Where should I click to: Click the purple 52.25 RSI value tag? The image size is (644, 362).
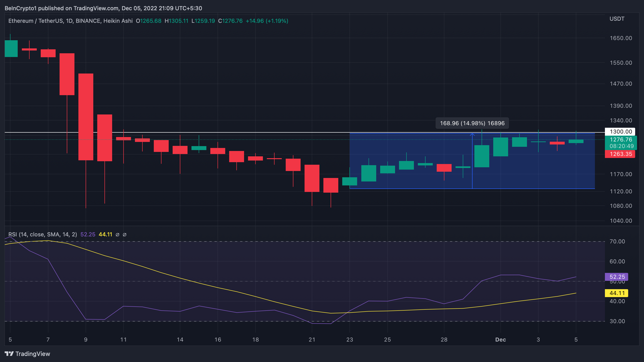pyautogui.click(x=617, y=277)
